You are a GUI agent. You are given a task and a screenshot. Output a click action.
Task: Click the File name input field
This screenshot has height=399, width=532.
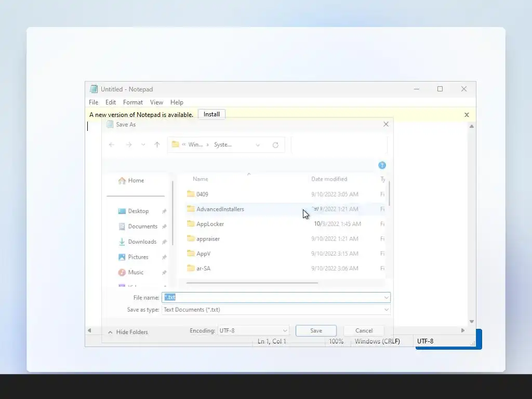click(x=272, y=298)
